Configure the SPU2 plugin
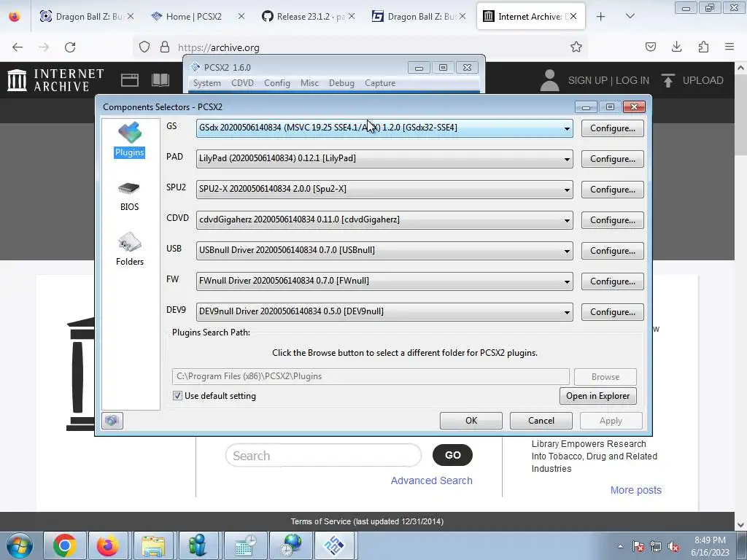747x560 pixels. coord(613,190)
